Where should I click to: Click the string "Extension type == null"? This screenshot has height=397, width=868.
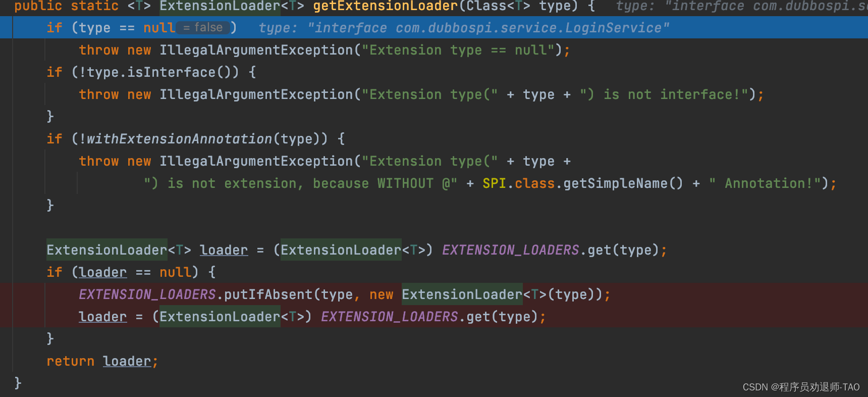(458, 50)
